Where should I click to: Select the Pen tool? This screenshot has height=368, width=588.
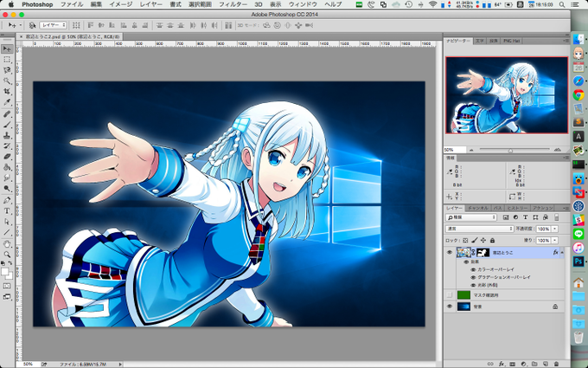coord(7,200)
